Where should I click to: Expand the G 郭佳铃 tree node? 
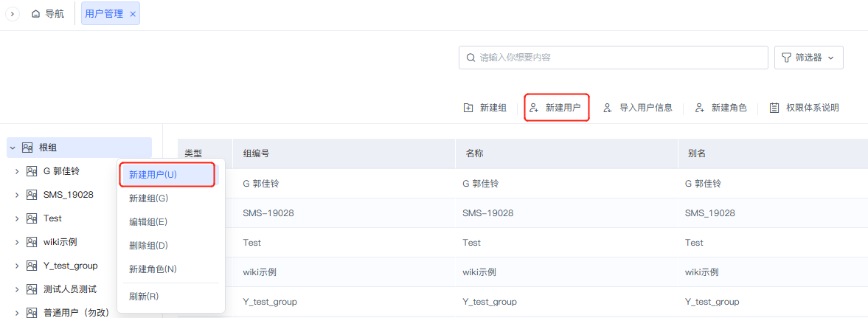point(17,171)
